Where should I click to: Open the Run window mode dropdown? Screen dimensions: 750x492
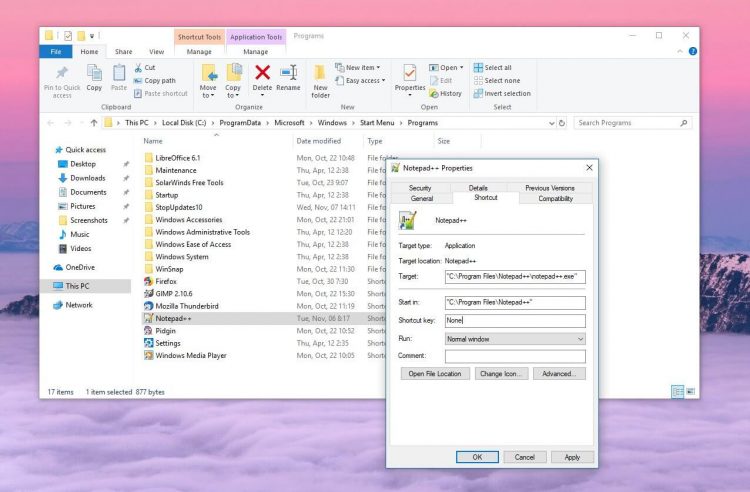coord(515,339)
